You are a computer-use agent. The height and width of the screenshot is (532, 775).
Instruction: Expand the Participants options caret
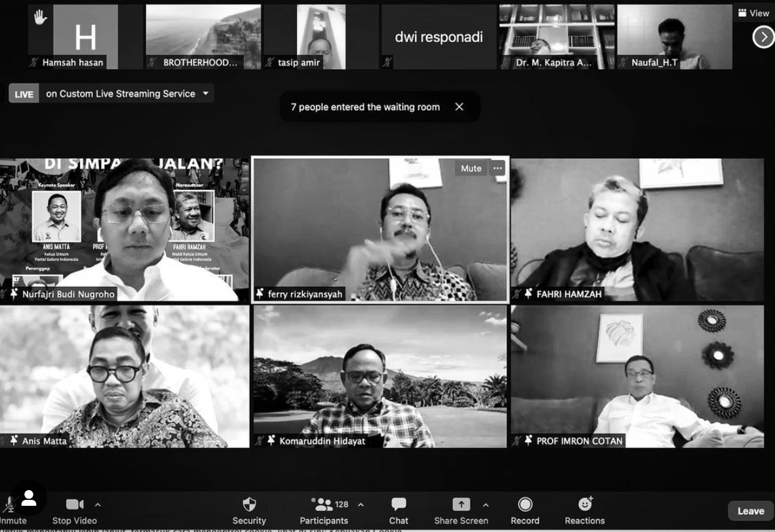[x=361, y=504]
